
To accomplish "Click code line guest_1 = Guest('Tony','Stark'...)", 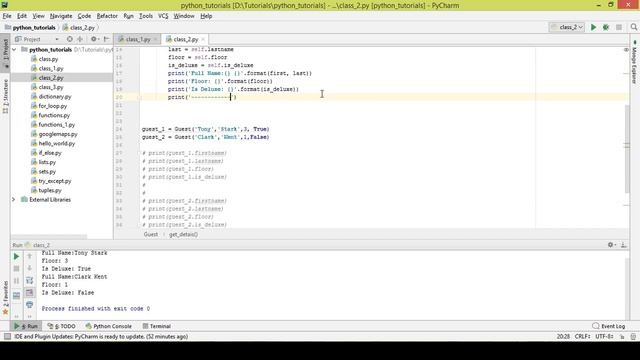I will coord(205,129).
